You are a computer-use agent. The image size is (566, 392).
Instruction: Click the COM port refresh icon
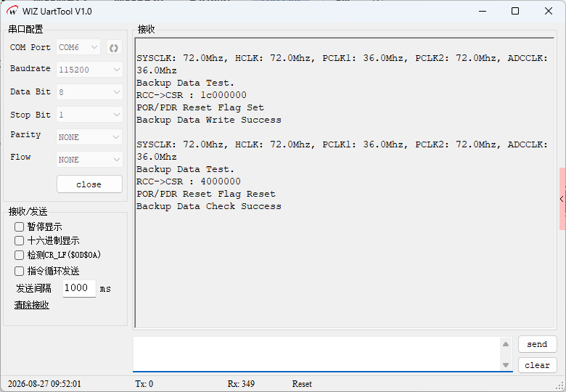(x=114, y=48)
